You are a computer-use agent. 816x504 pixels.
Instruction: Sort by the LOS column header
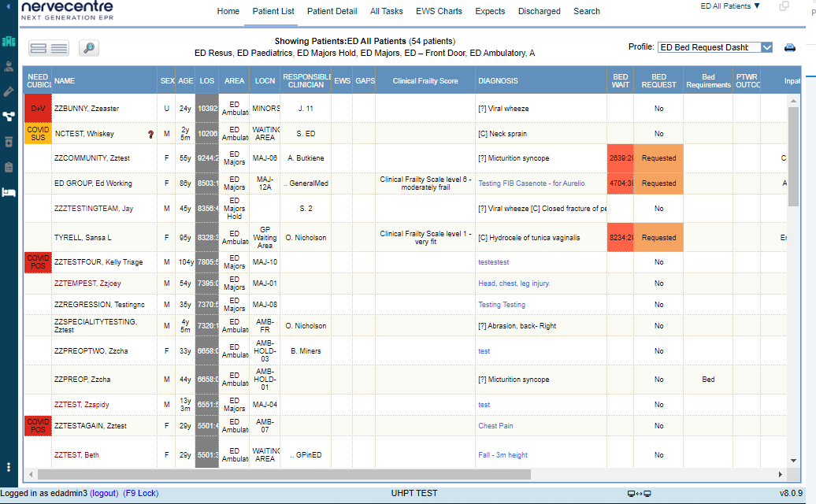pos(206,80)
